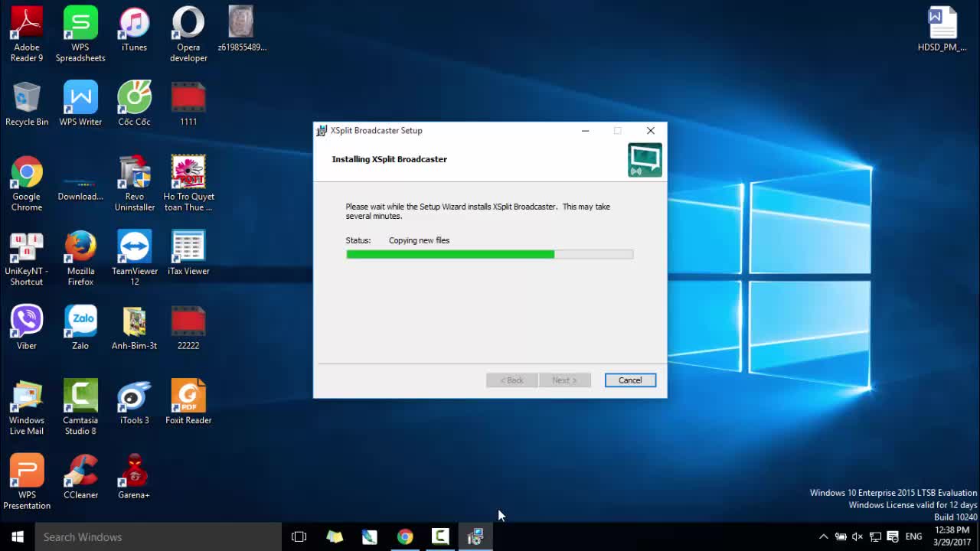Open iTools 3 desktop icon
The image size is (980, 551).
[x=134, y=402]
